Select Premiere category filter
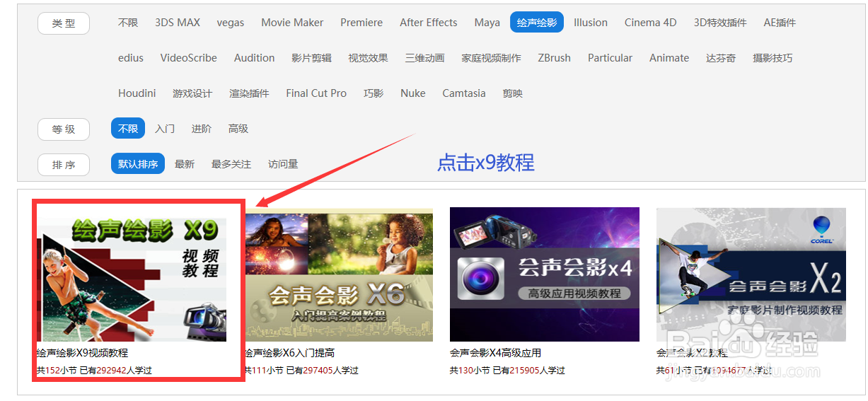 [361, 23]
